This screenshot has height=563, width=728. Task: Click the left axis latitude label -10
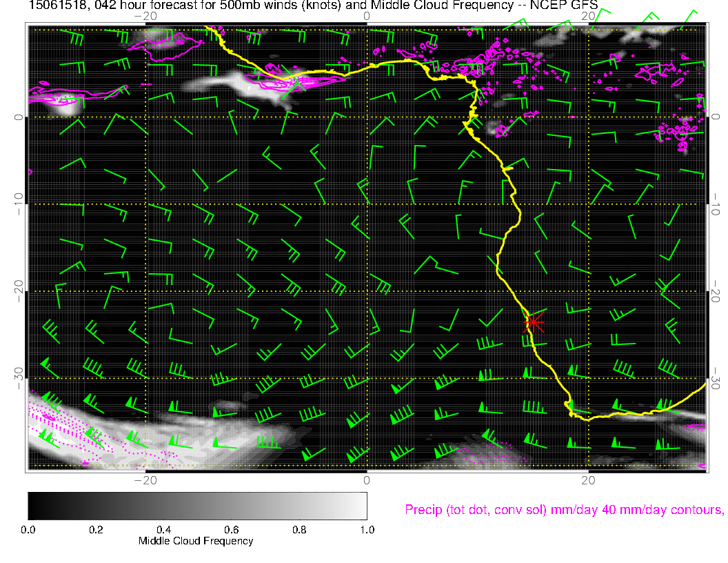point(19,204)
